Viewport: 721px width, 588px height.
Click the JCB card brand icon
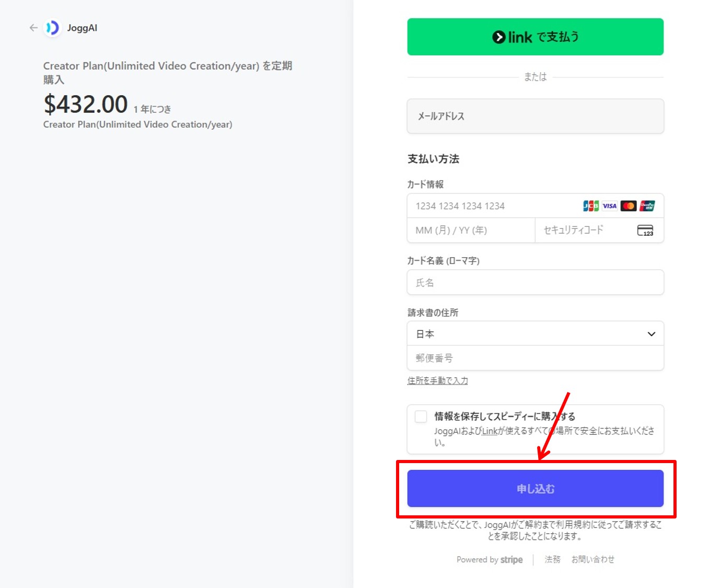pyautogui.click(x=591, y=206)
